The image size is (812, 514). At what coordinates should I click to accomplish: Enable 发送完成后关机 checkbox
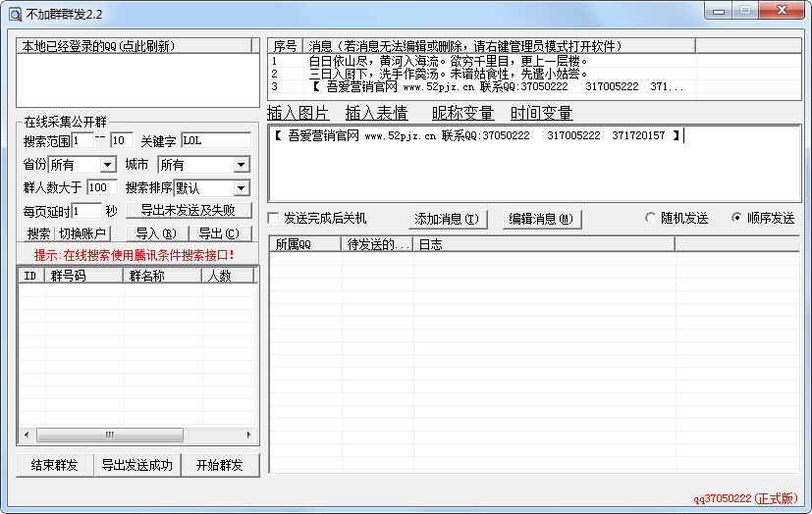(x=275, y=218)
